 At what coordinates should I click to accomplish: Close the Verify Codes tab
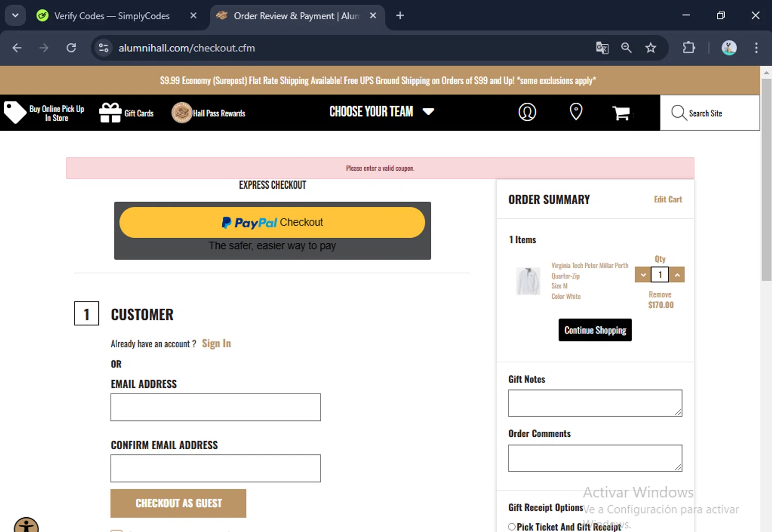[193, 16]
